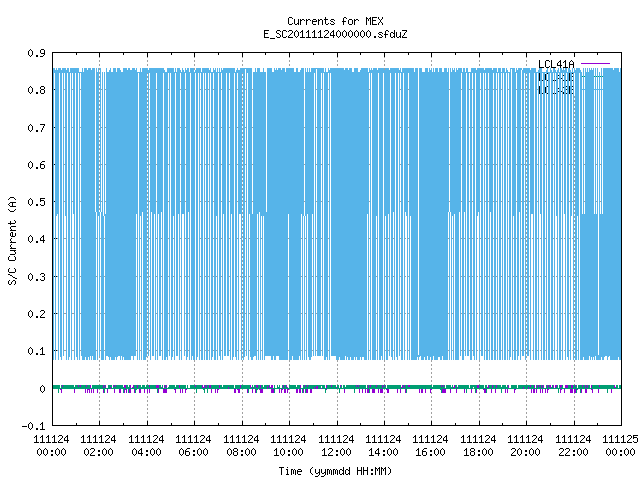This screenshot has height=480, width=640.
Task: Click the 111124 06:00 time tick label
Action: 193,446
